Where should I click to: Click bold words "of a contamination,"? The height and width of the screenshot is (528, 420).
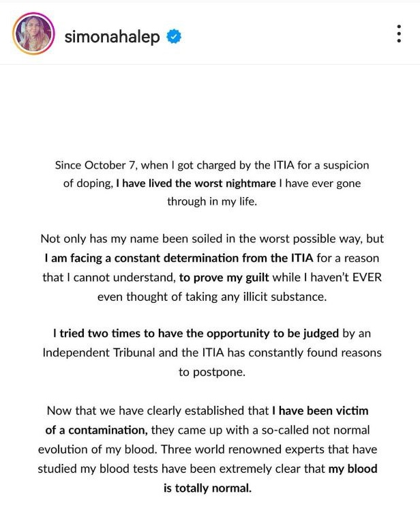pyautogui.click(x=97, y=430)
